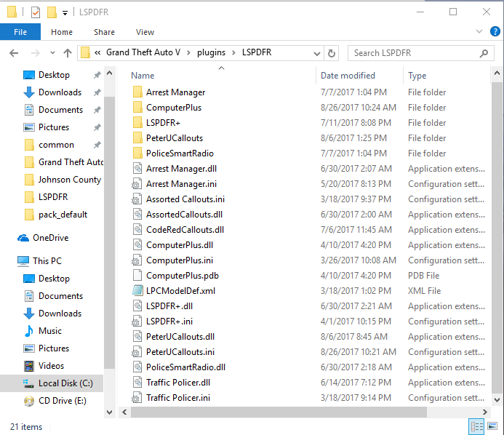Viewport: 504px width, 435px height.
Task: Refresh the LSPDFR folder view
Action: pyautogui.click(x=332, y=53)
